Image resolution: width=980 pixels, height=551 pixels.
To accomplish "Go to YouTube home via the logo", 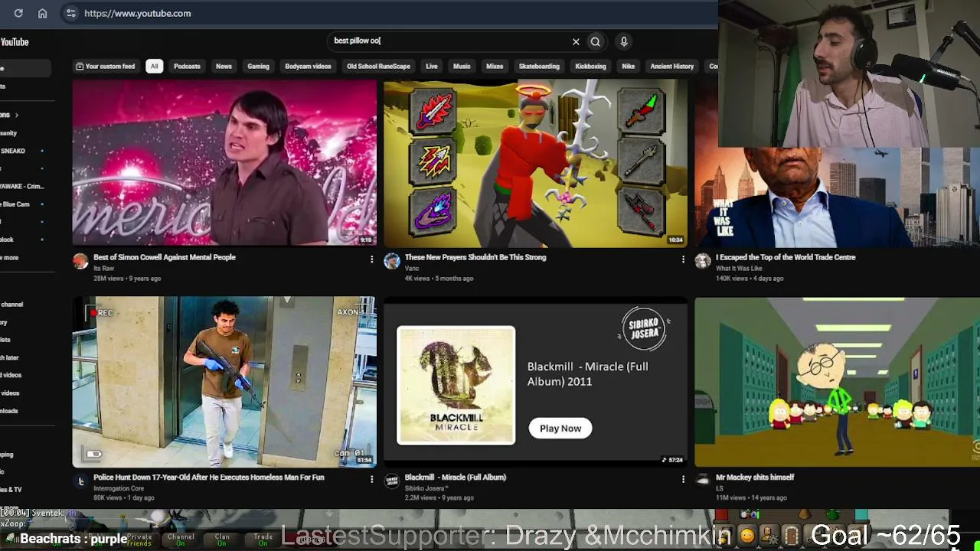I will 14,42.
